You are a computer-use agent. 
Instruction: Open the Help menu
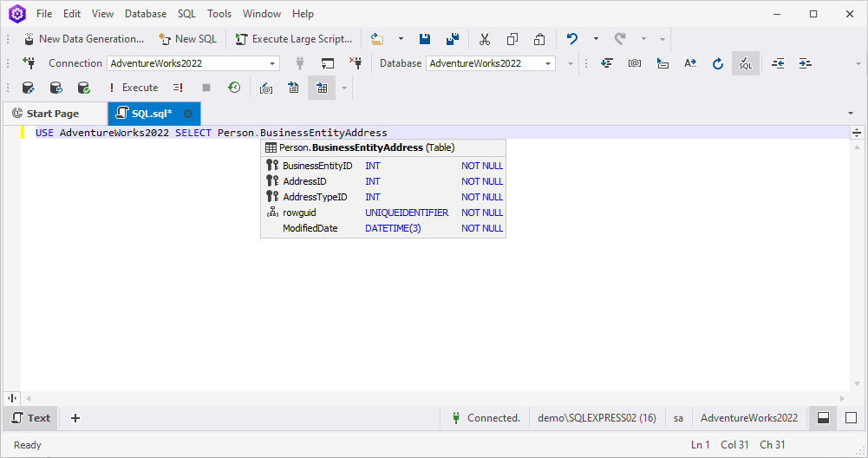[303, 14]
